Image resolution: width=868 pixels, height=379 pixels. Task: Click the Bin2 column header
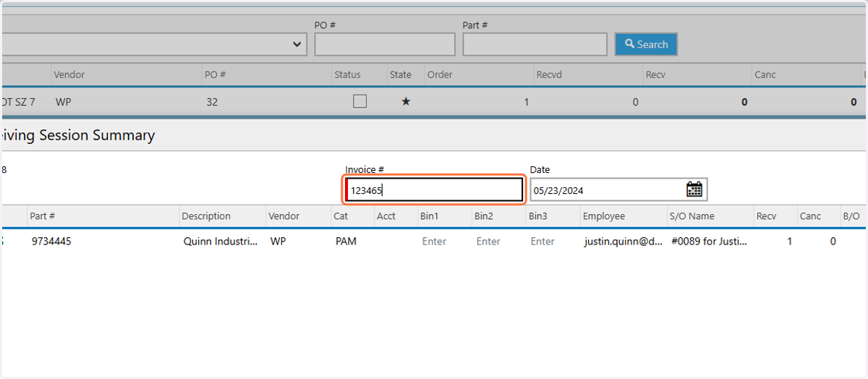tap(484, 216)
